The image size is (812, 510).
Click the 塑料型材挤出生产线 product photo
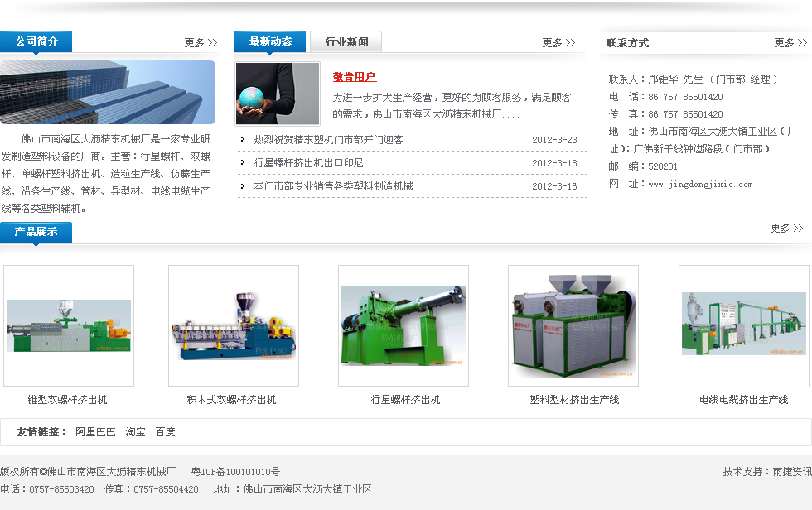point(573,325)
